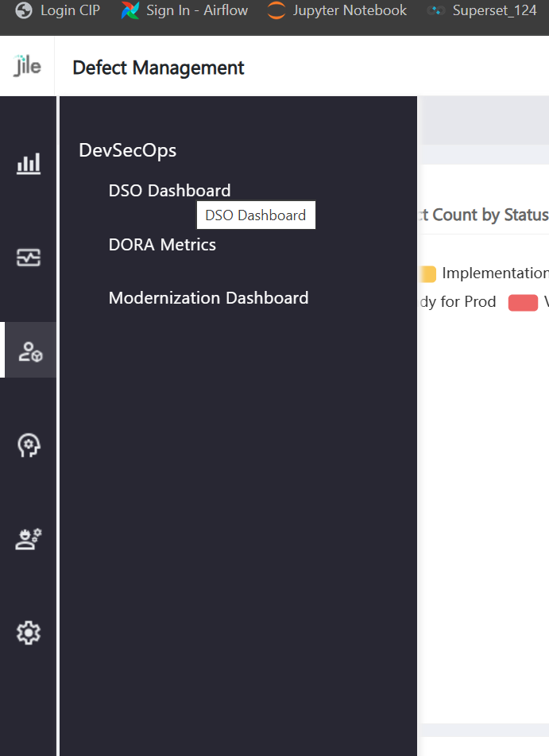This screenshot has height=756, width=549.
Task: Click the DevSecOps menu heading
Action: [x=127, y=150]
